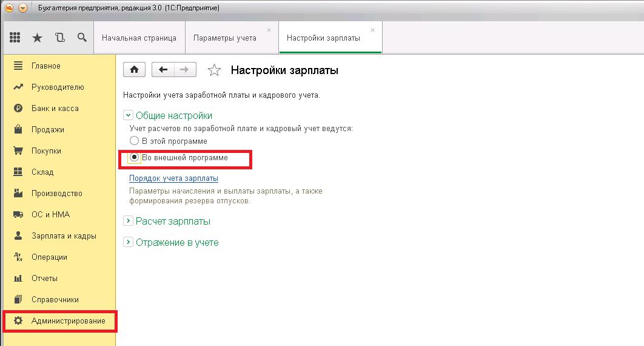Open the Главное menu section
This screenshot has height=346, width=644.
click(x=46, y=66)
